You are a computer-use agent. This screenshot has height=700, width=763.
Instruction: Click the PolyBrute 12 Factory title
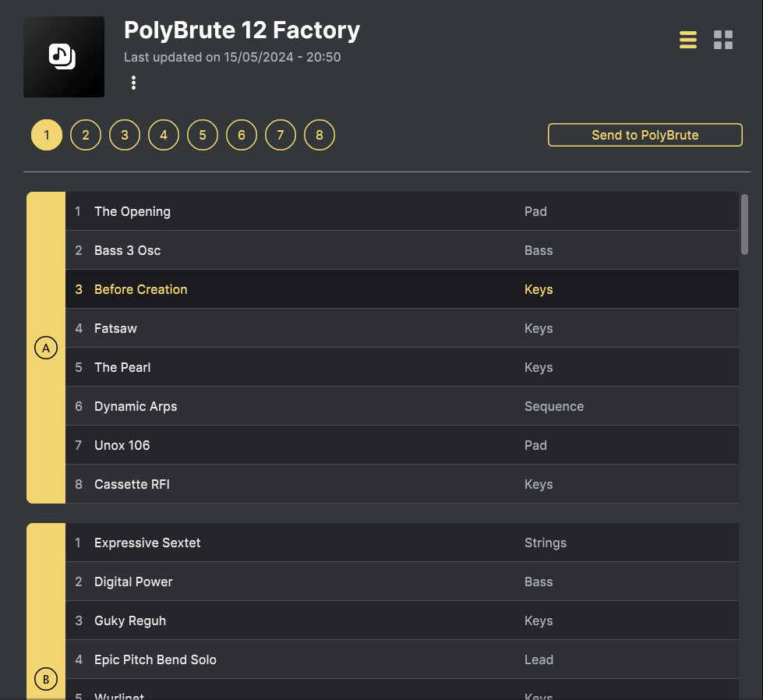point(242,30)
